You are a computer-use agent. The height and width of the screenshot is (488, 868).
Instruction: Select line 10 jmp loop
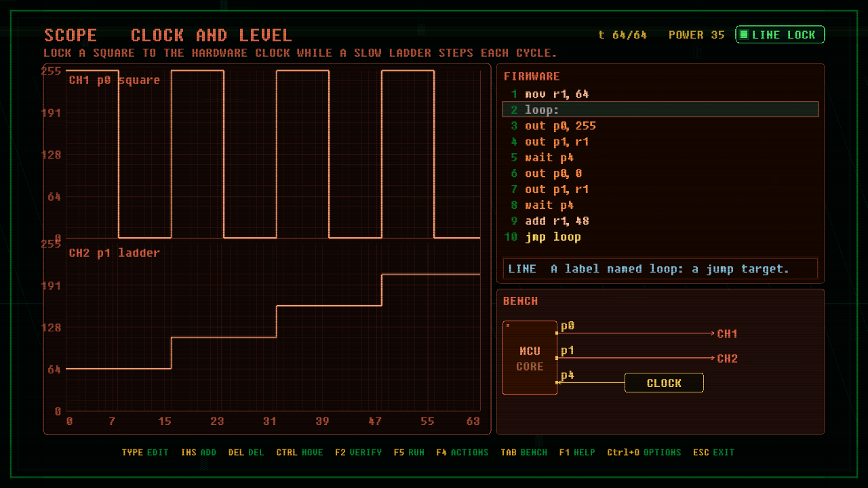tap(660, 237)
